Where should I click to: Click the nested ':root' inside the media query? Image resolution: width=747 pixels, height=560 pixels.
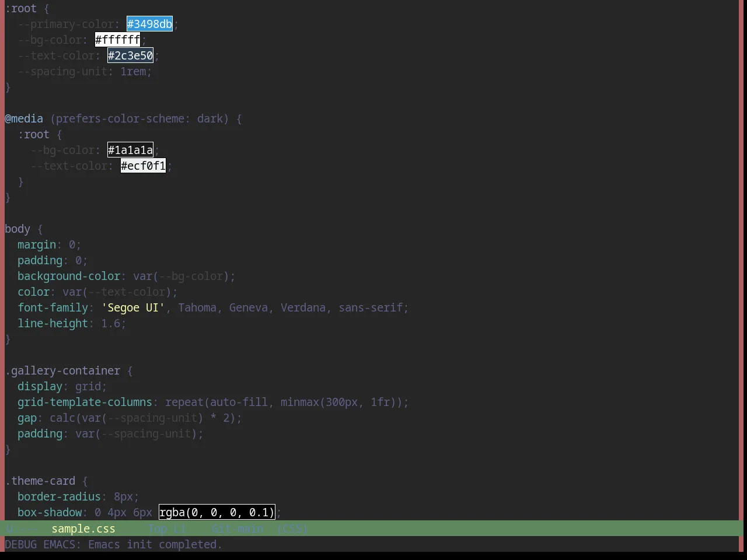(x=34, y=134)
